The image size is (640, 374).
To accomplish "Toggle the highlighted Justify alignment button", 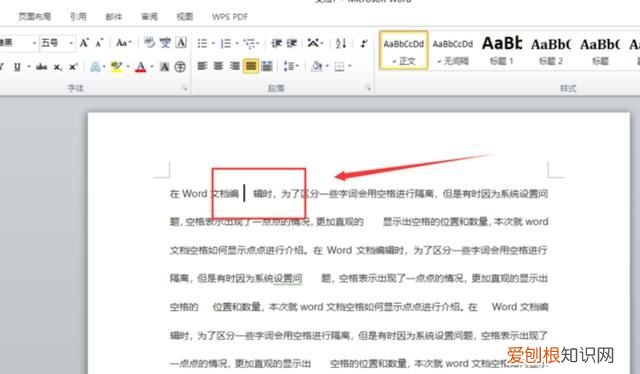I will [251, 66].
